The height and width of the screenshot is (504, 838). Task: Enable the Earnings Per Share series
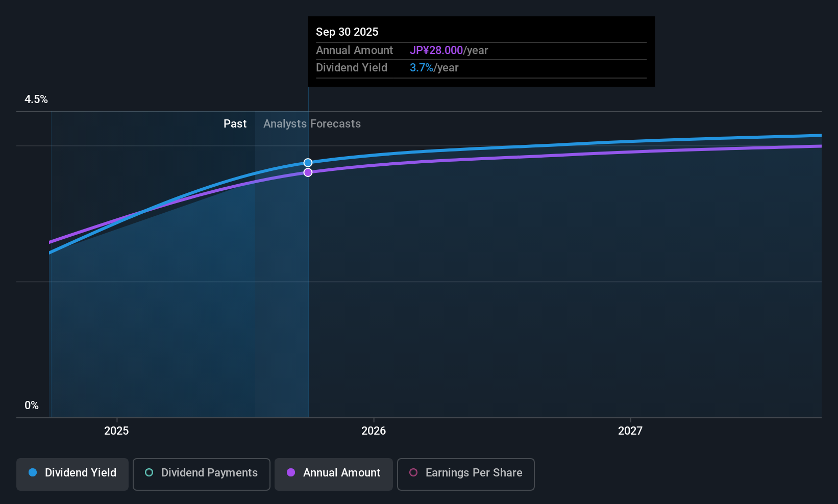pyautogui.click(x=466, y=474)
